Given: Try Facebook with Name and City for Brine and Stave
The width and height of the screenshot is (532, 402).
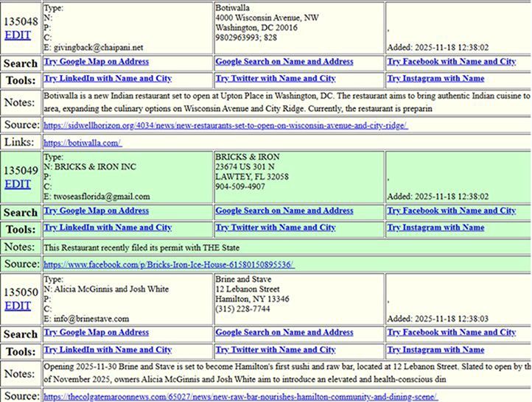Looking at the screenshot, I should click(x=452, y=333).
